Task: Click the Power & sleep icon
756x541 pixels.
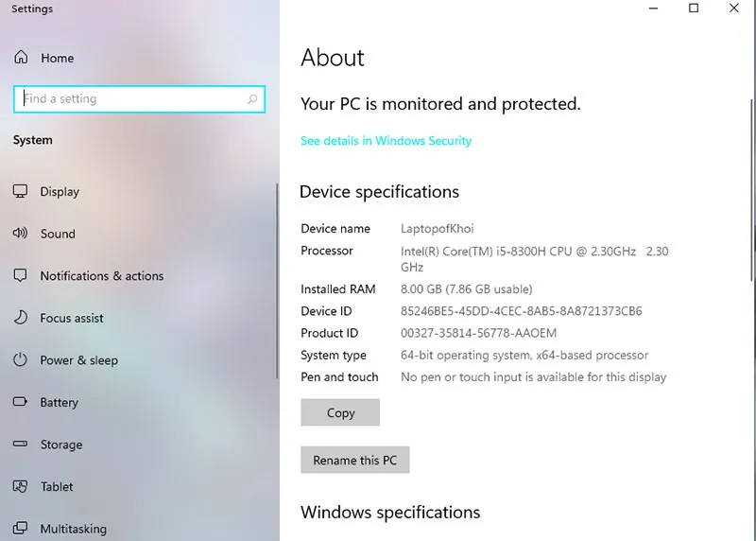Action: tap(21, 360)
